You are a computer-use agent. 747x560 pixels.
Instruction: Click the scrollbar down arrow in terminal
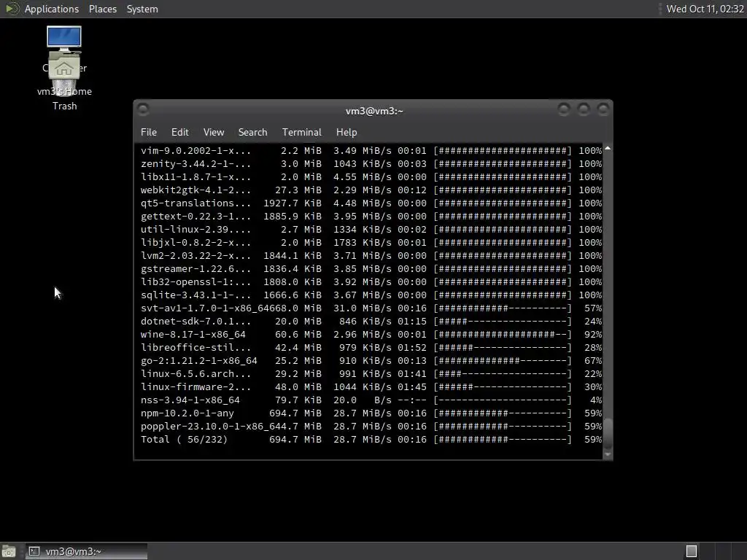(608, 454)
